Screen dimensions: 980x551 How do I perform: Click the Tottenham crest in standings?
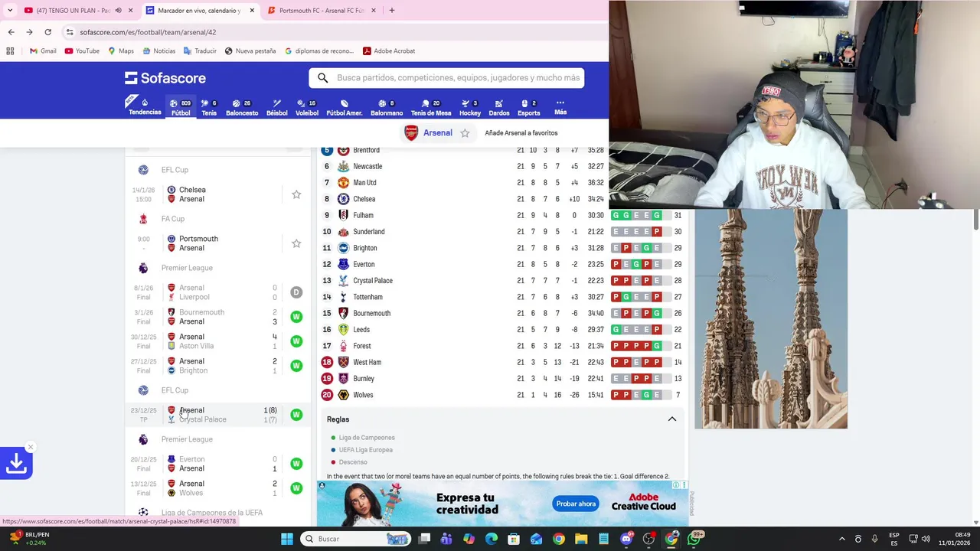tap(343, 297)
